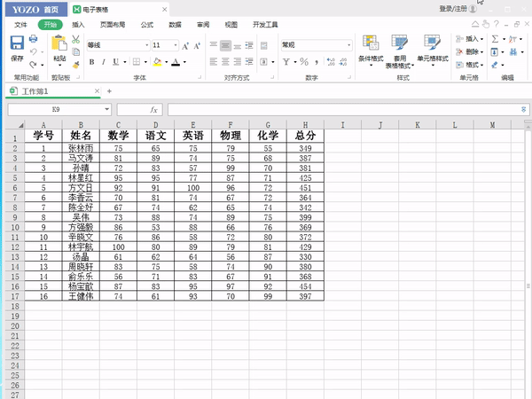Toggle center horizontal alignment
Image resolution: width=532 pixels, height=399 pixels.
[226, 62]
